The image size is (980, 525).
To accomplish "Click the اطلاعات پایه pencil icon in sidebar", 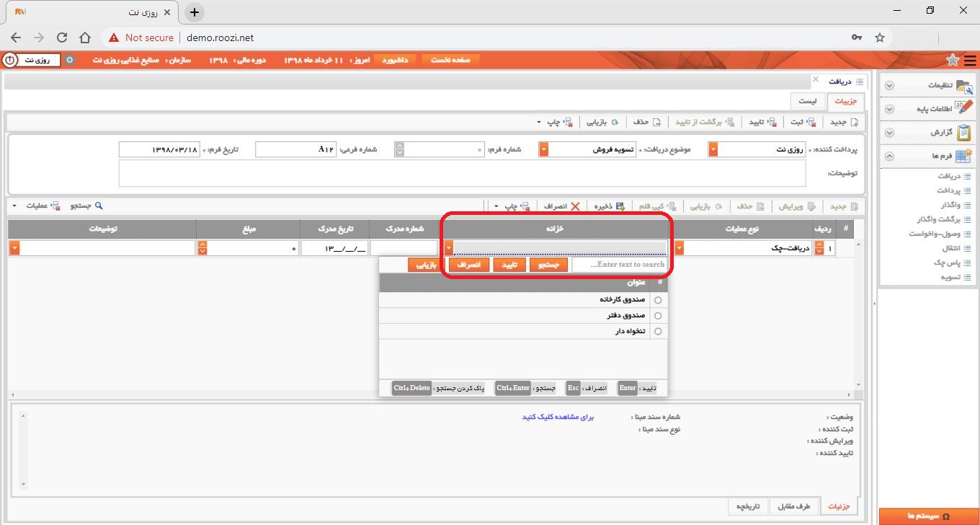I will [964, 108].
